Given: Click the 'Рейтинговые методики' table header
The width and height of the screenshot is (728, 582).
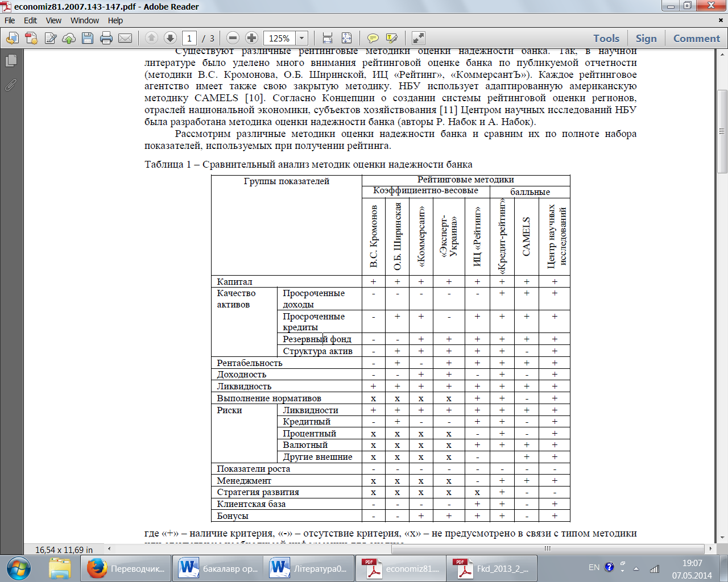Looking at the screenshot, I should coord(465,180).
